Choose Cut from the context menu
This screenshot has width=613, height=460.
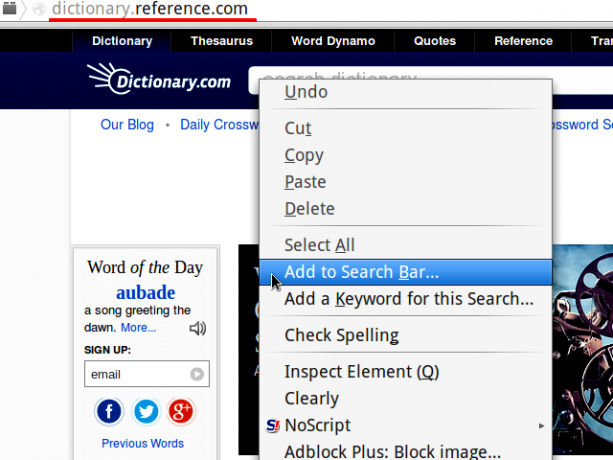click(406, 128)
